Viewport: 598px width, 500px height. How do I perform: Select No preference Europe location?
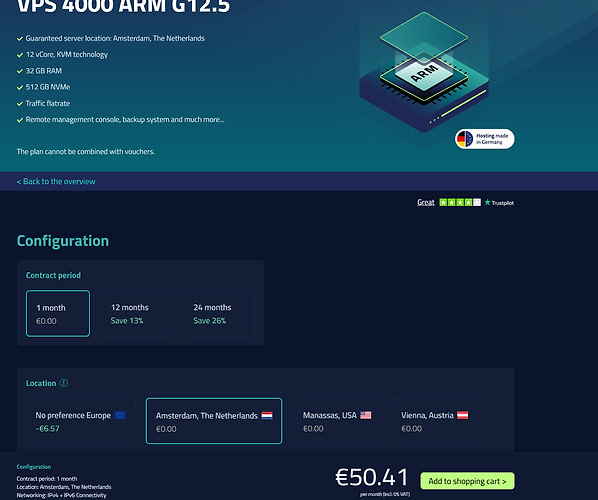(x=80, y=421)
